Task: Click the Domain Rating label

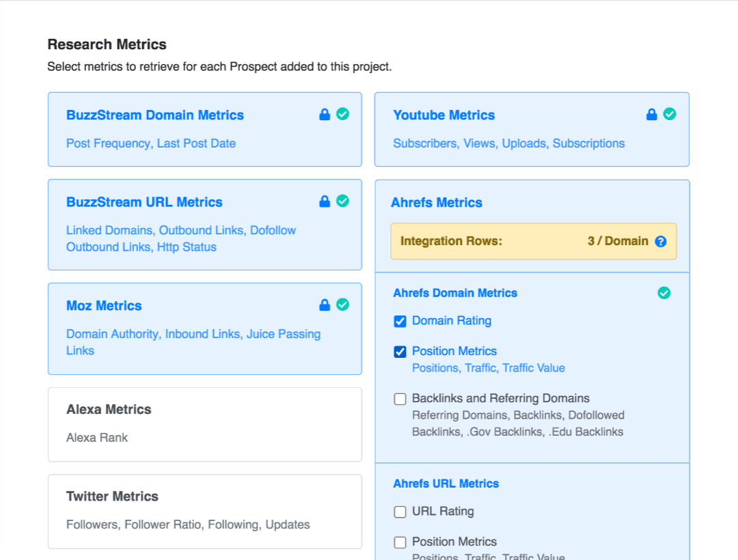Action: coord(452,321)
